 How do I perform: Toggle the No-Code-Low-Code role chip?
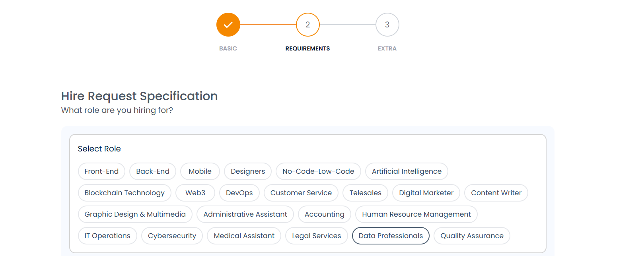pyautogui.click(x=318, y=171)
